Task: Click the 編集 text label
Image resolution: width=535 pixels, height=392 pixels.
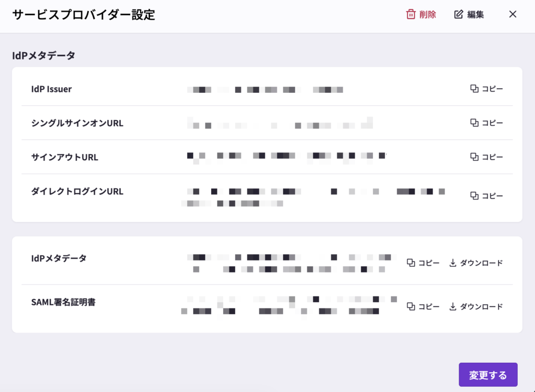Action: [475, 15]
